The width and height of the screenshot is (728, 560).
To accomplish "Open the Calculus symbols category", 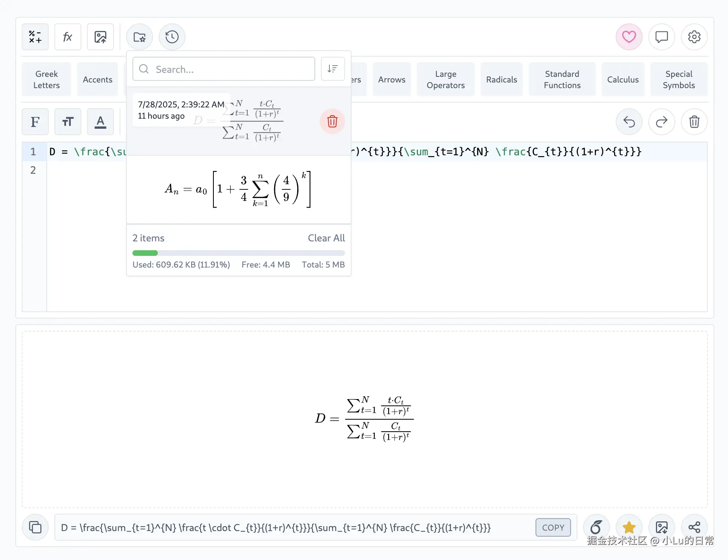I will 623,79.
